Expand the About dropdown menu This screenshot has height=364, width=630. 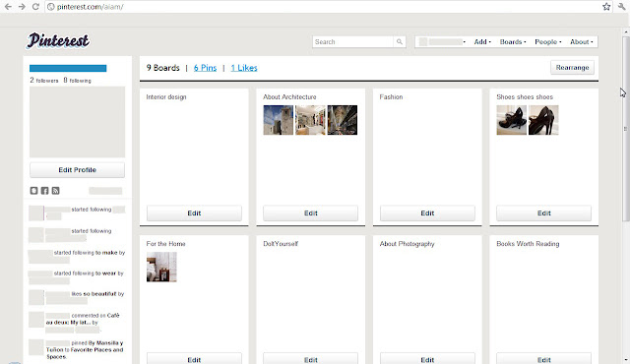tap(582, 41)
